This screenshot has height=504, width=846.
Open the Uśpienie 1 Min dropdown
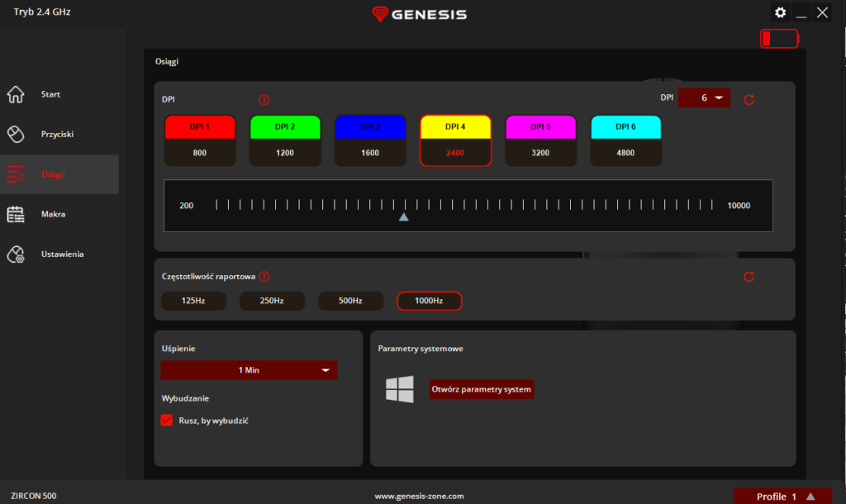(248, 370)
